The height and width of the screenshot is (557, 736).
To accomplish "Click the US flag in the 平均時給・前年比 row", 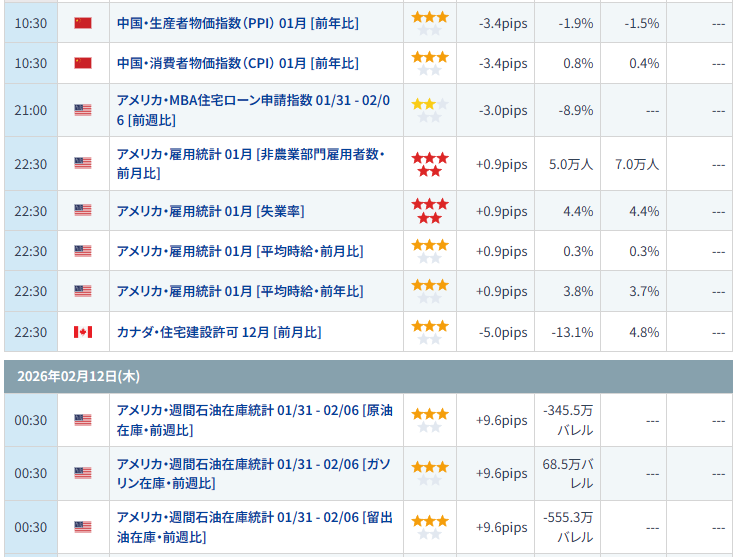I will (83, 291).
